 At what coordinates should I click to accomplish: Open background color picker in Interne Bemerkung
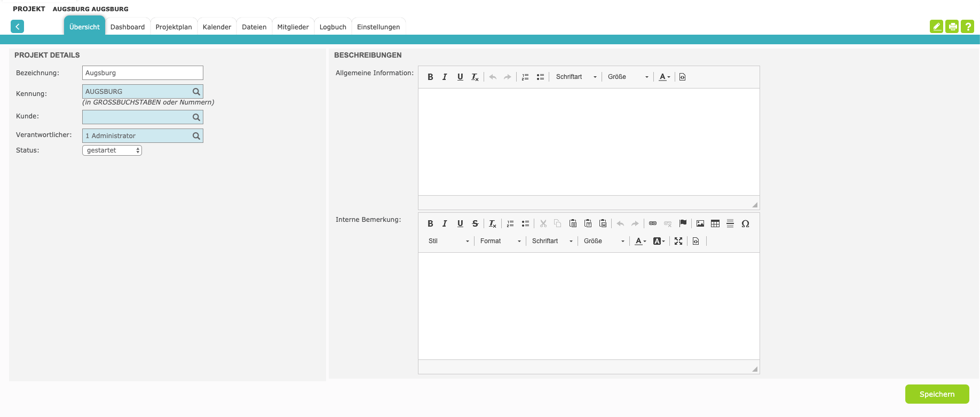659,241
